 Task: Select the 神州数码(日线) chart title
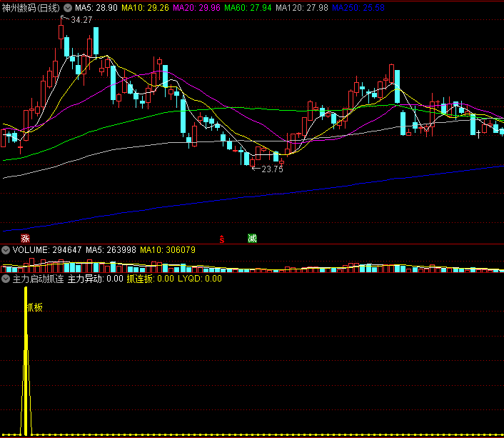(x=31, y=8)
